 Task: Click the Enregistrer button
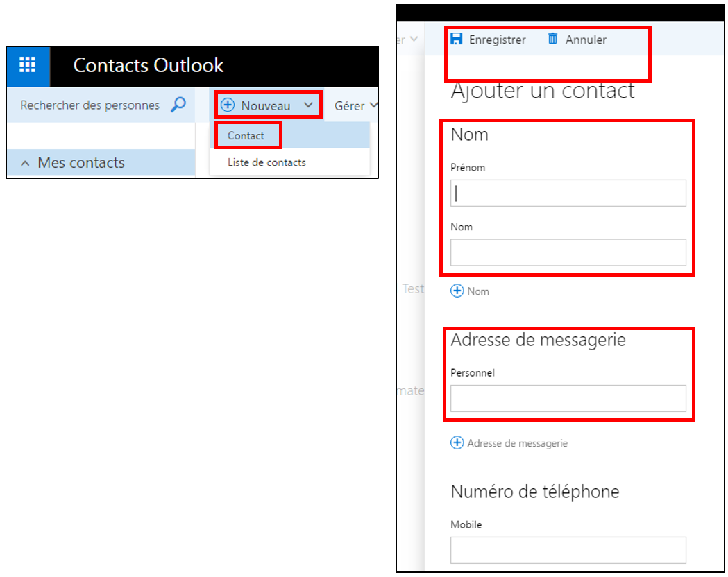(x=488, y=40)
